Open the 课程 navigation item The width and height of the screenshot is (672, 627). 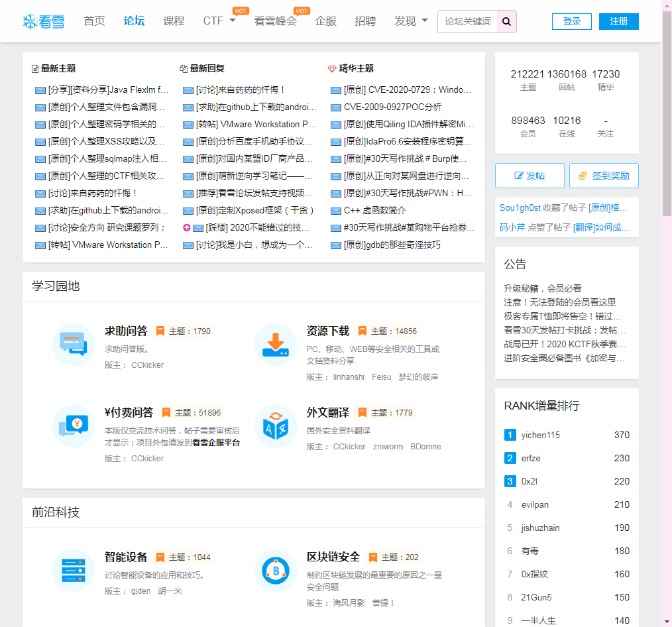point(174,21)
